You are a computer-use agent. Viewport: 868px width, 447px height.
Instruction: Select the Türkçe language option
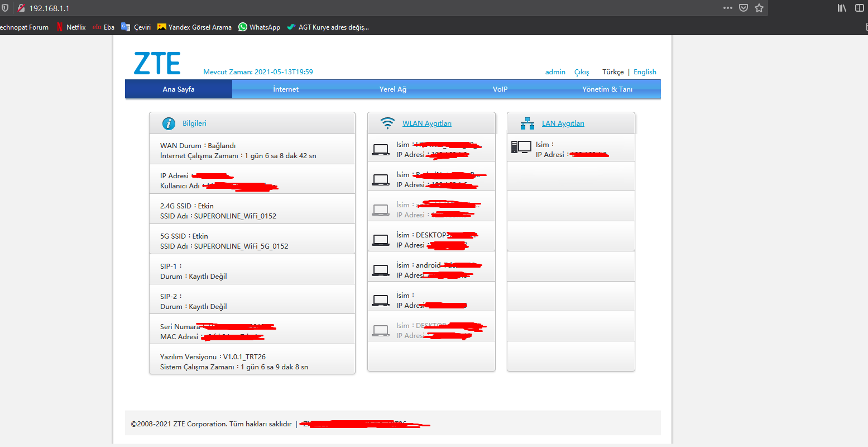(x=613, y=72)
